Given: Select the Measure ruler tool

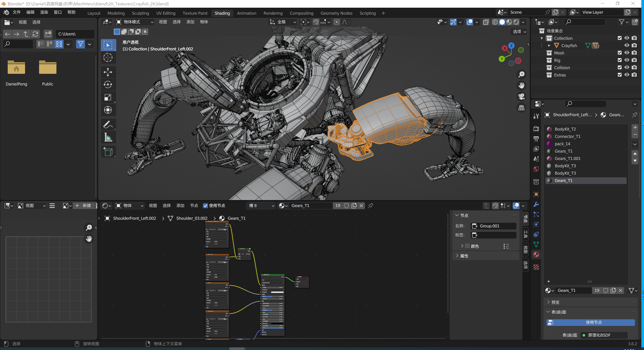Looking at the screenshot, I should coord(108,137).
